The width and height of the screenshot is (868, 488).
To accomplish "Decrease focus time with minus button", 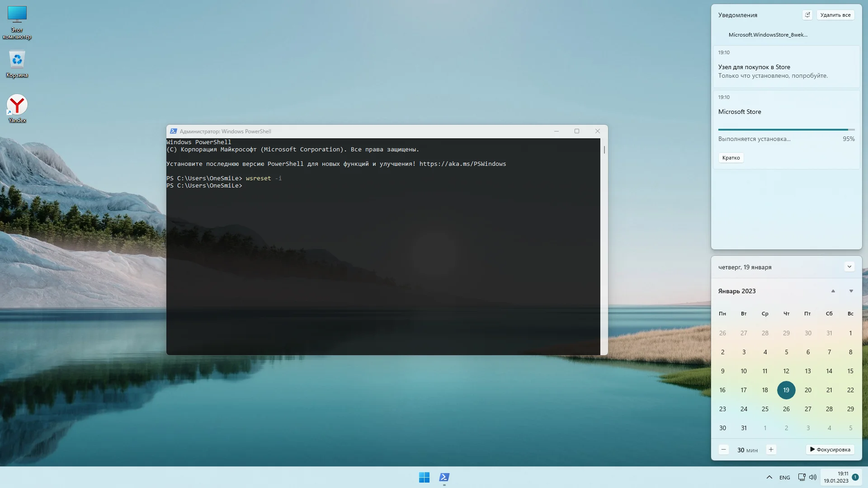I will coord(724,450).
